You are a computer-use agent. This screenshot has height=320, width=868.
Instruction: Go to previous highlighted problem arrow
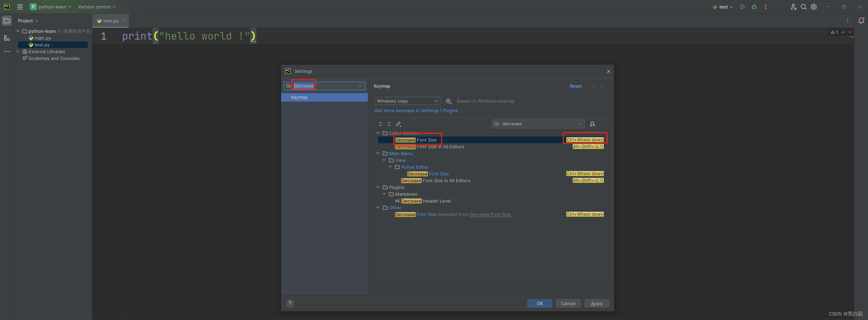(843, 32)
